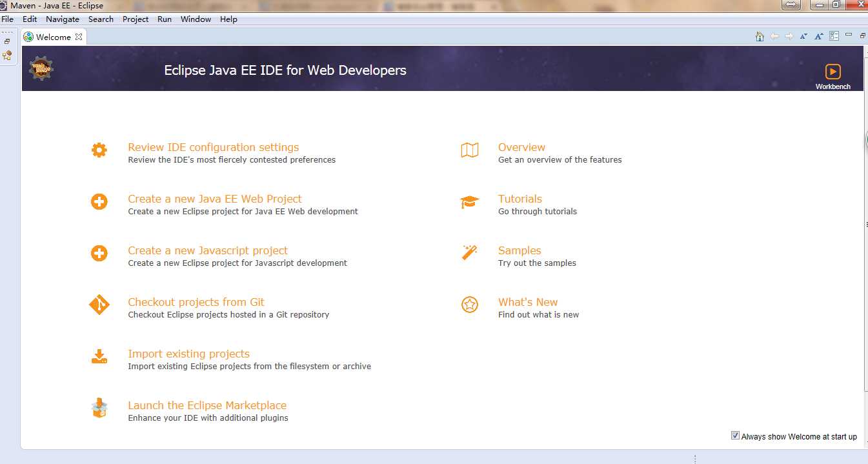Click the What's New star icon

[x=470, y=305]
